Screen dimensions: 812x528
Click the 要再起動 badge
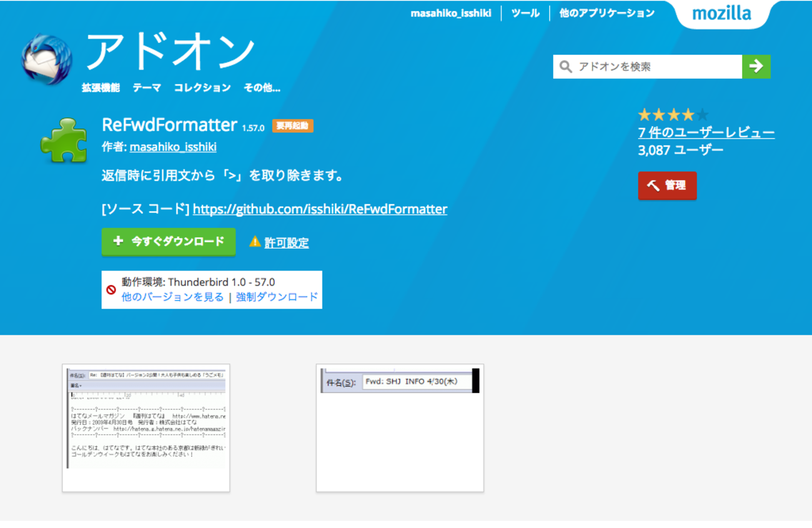click(x=292, y=126)
